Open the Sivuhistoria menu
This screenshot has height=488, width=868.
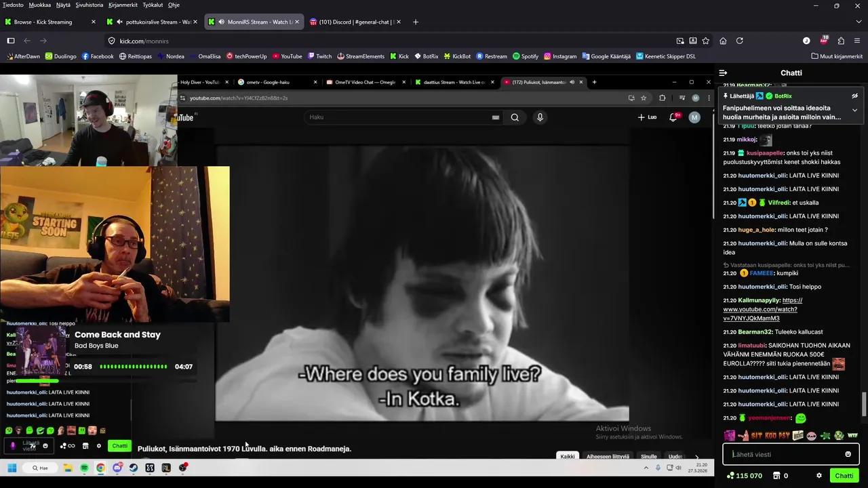coord(90,5)
